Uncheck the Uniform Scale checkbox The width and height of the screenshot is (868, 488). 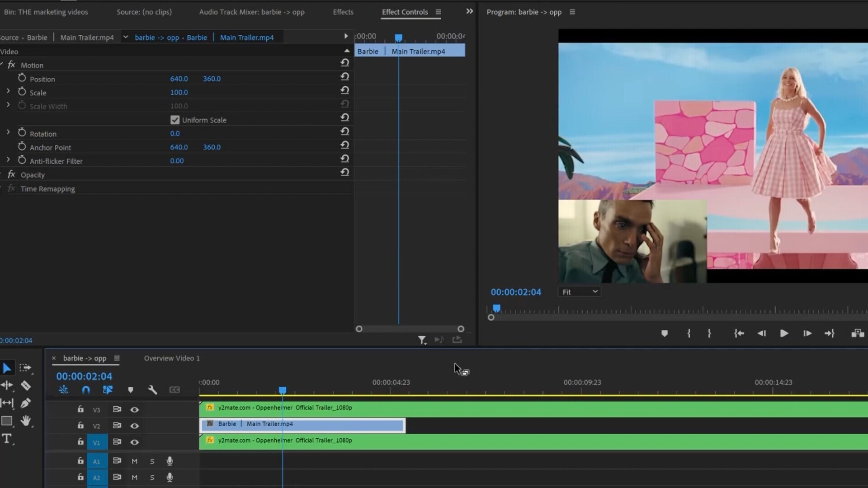pyautogui.click(x=175, y=120)
